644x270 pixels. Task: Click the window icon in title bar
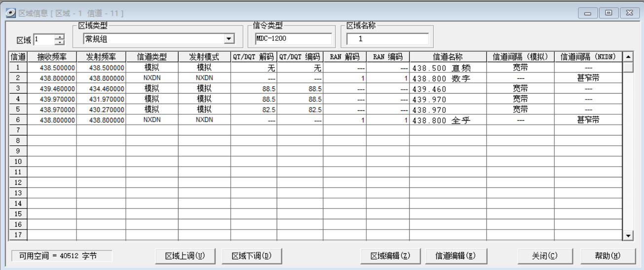click(10, 13)
